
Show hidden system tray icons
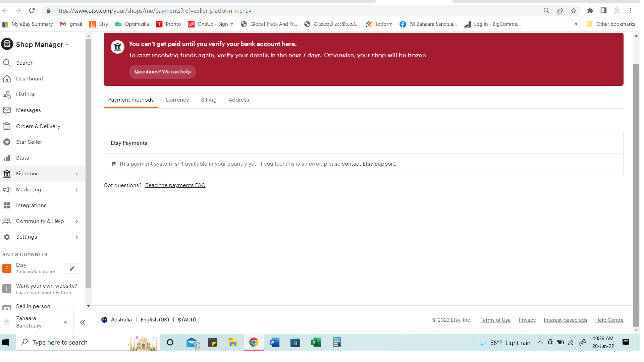[x=540, y=342]
